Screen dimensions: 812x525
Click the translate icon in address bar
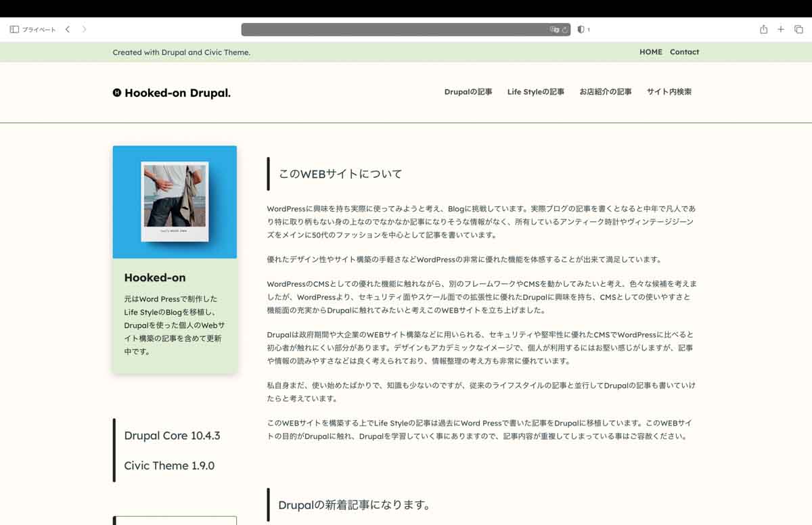[x=555, y=30]
